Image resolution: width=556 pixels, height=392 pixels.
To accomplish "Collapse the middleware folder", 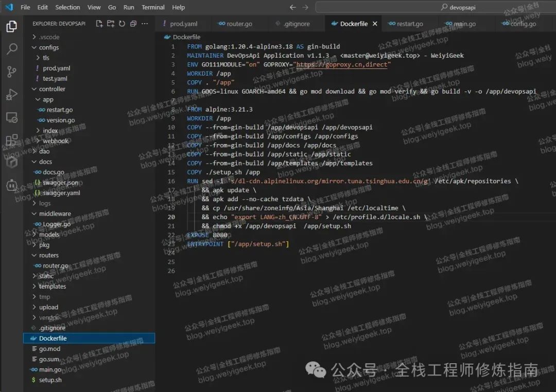I will (89, 213).
